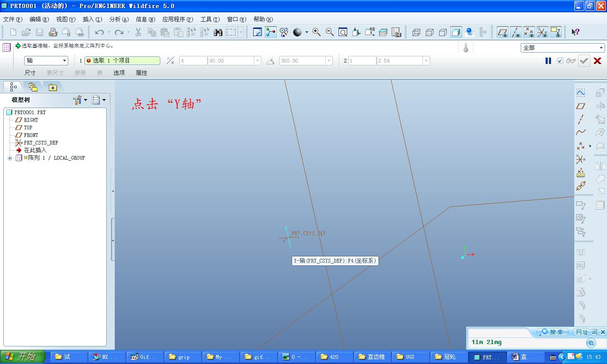Open the 编辑(E) menu

click(x=39, y=19)
